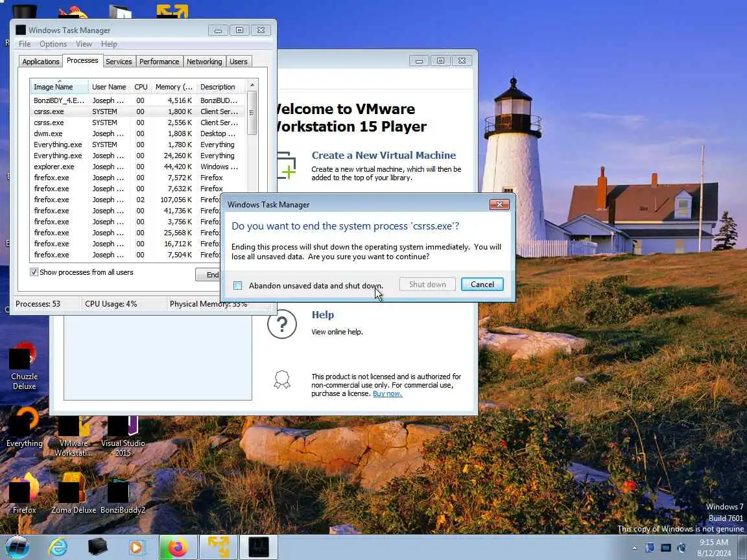
Task: Sort processes by the CPU column header
Action: pos(141,87)
